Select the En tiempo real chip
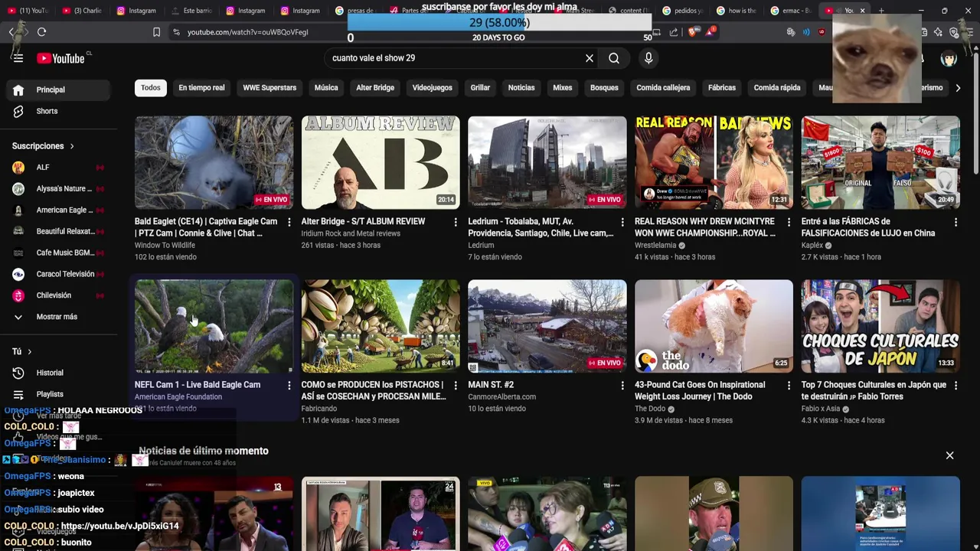Screen dimensions: 980x551 tap(201, 88)
